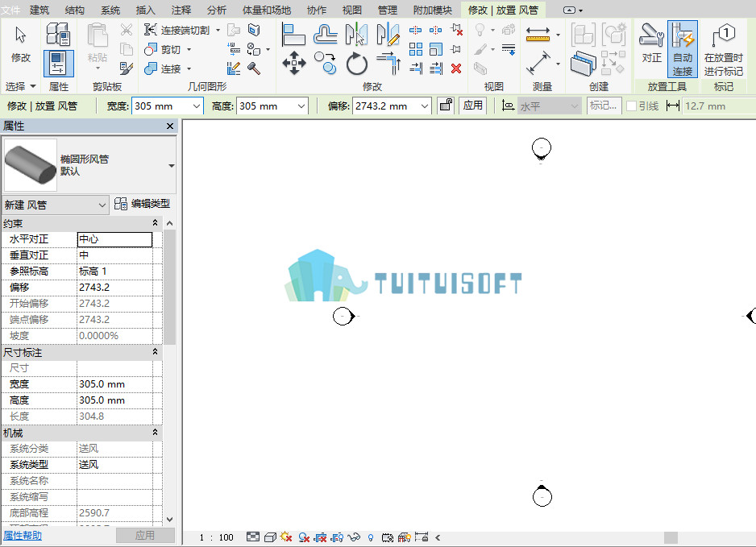Select the Trim/Extend to Corner tool
The image size is (756, 547).
click(x=388, y=63)
